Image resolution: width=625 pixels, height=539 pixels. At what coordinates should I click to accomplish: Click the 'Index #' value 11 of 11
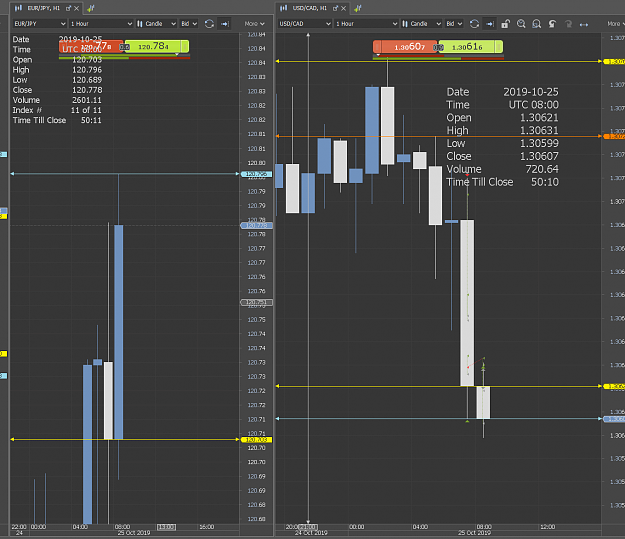click(86, 110)
